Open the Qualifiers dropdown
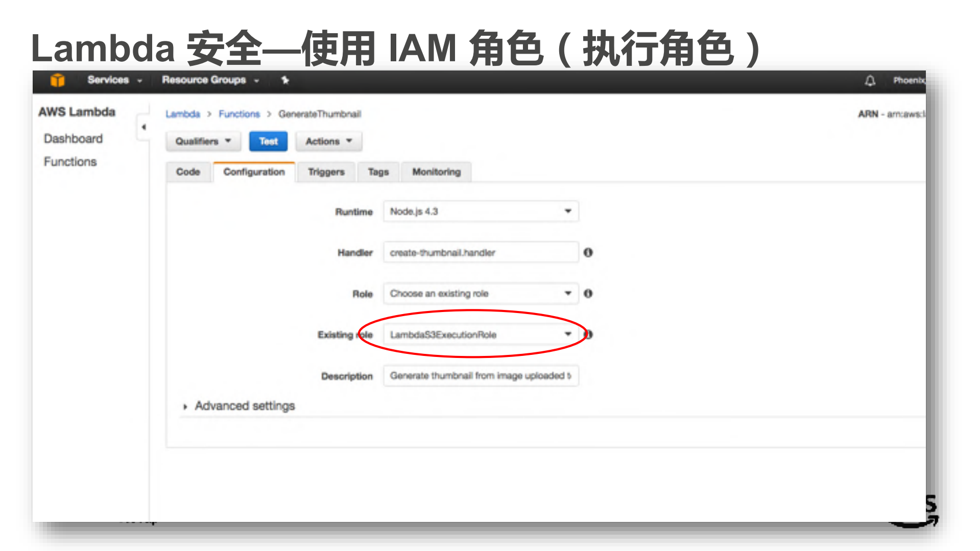The height and width of the screenshot is (551, 980). tap(203, 141)
